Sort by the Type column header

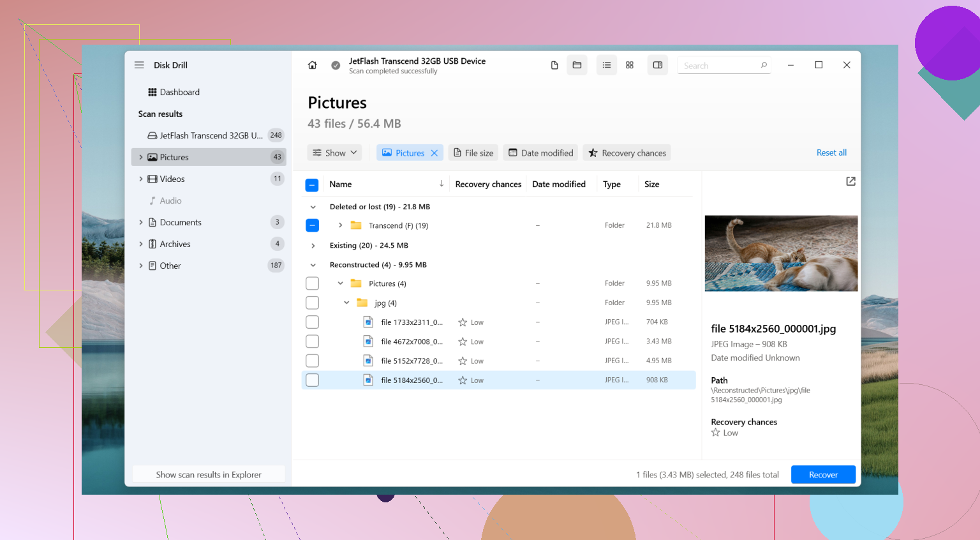612,184
